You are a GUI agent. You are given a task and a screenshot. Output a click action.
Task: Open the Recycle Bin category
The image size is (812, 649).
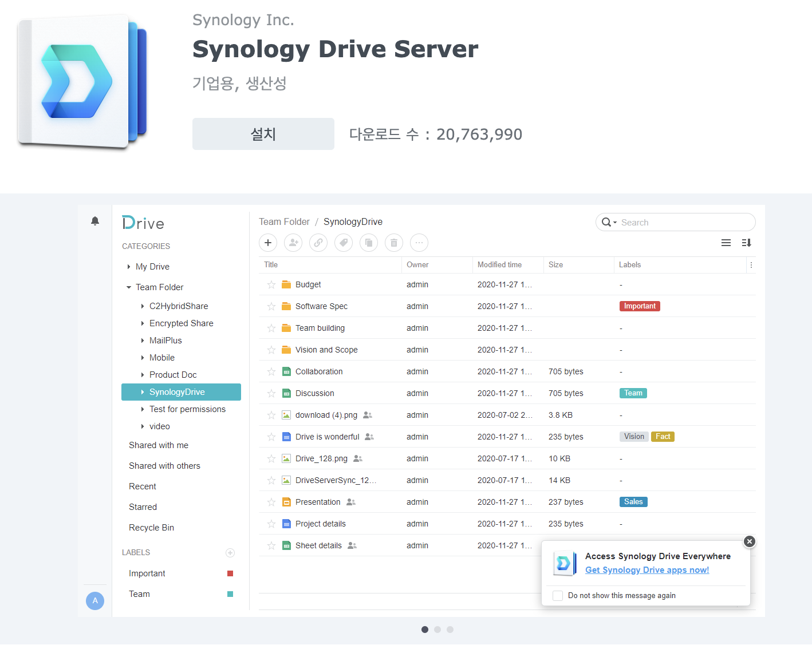(x=151, y=528)
